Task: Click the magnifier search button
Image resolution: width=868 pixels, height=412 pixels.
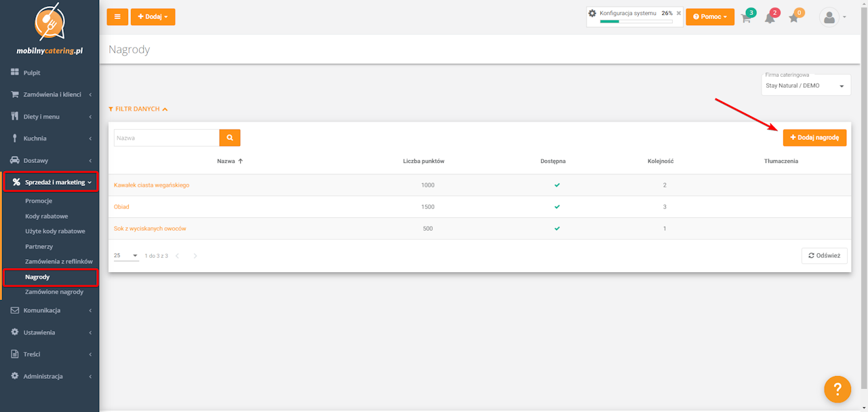Action: tap(230, 138)
